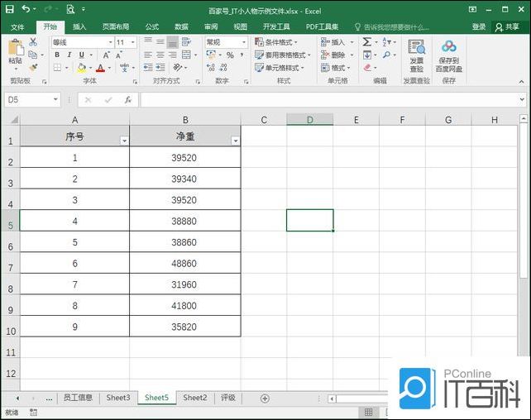The image size is (531, 420).
Task: Open the 插入 ribbon tab
Action: click(79, 26)
